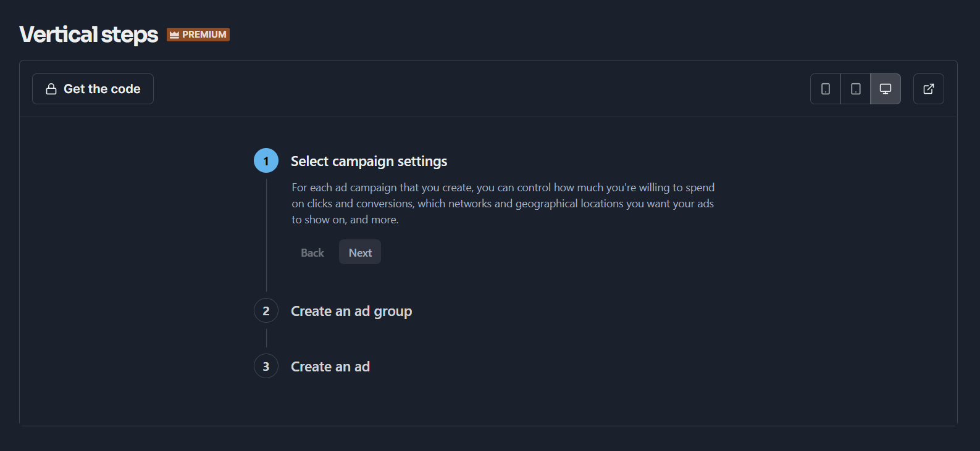Select the step 2 circle indicator

coord(266,310)
